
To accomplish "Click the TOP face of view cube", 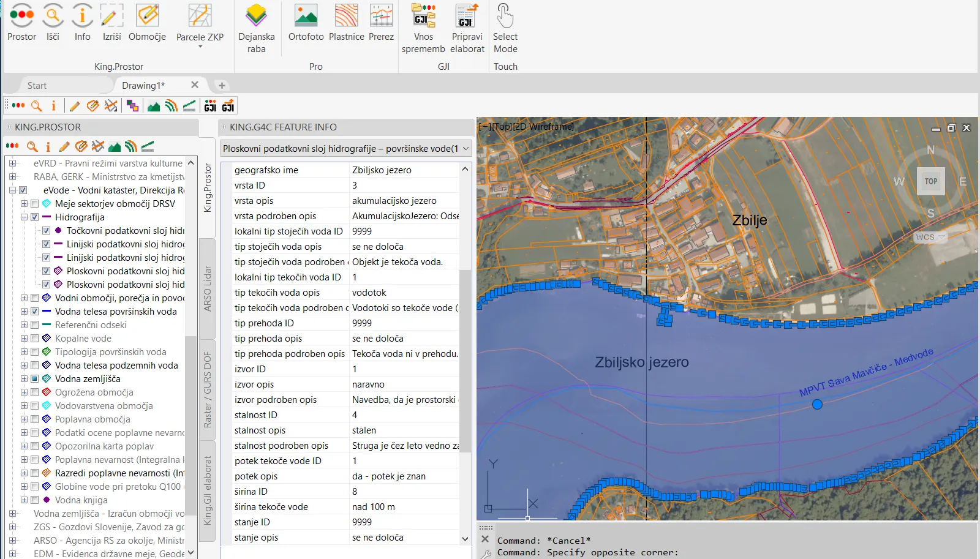I will (930, 181).
